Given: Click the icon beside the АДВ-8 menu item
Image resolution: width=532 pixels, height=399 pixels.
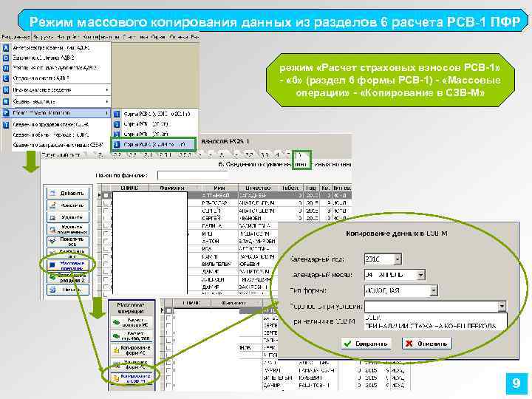Looking at the screenshot, I should [6, 78].
